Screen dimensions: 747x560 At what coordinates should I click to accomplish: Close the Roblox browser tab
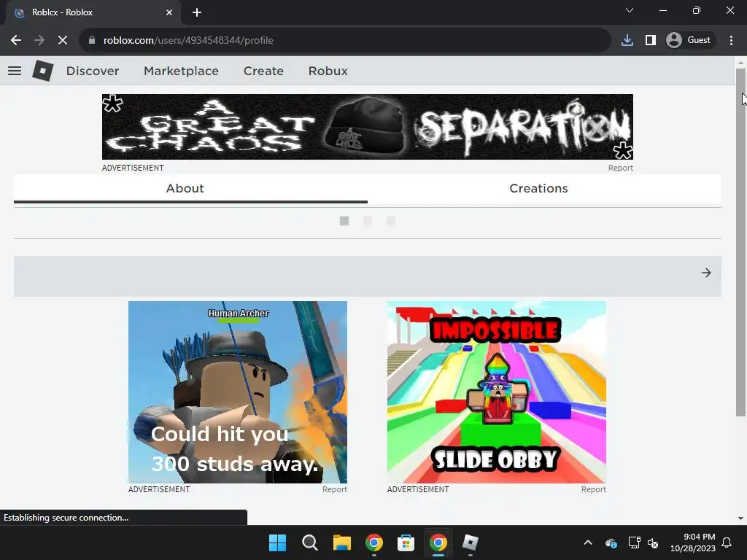click(169, 12)
